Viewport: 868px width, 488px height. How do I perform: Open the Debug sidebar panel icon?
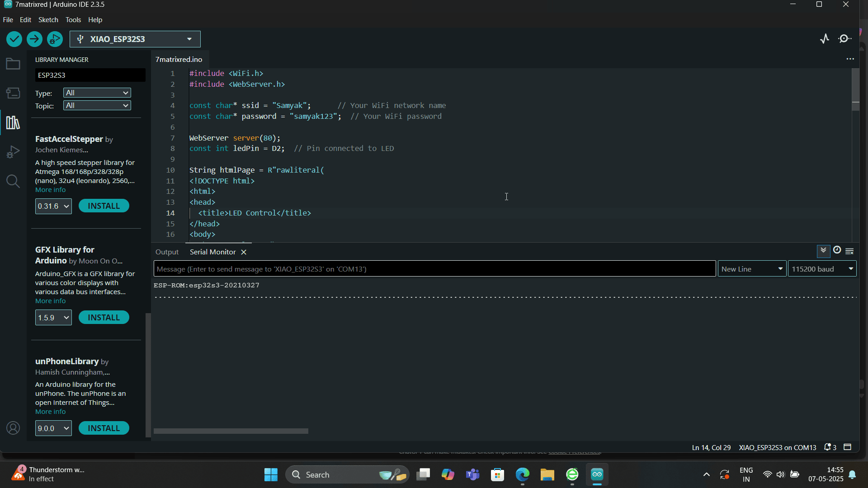(x=13, y=152)
